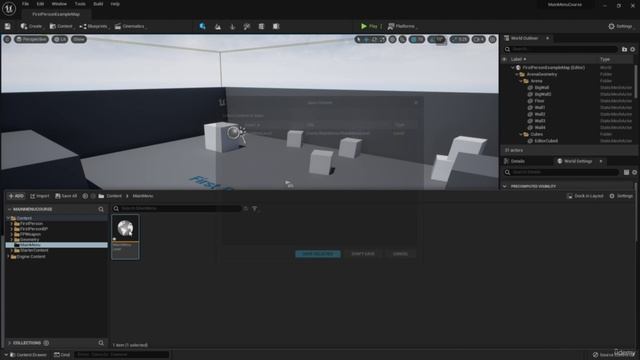The width and height of the screenshot is (640, 360).
Task: Click the World Outliner search field
Action: click(560, 49)
